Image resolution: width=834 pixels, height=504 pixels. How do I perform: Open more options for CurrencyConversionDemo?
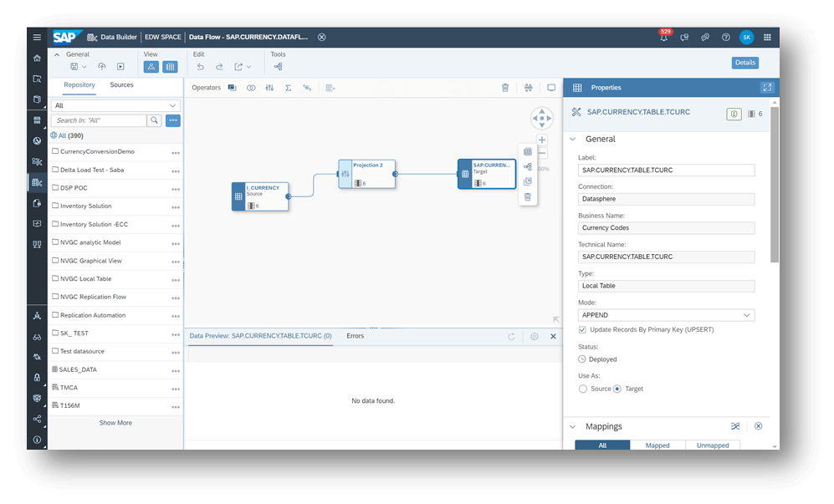point(176,153)
